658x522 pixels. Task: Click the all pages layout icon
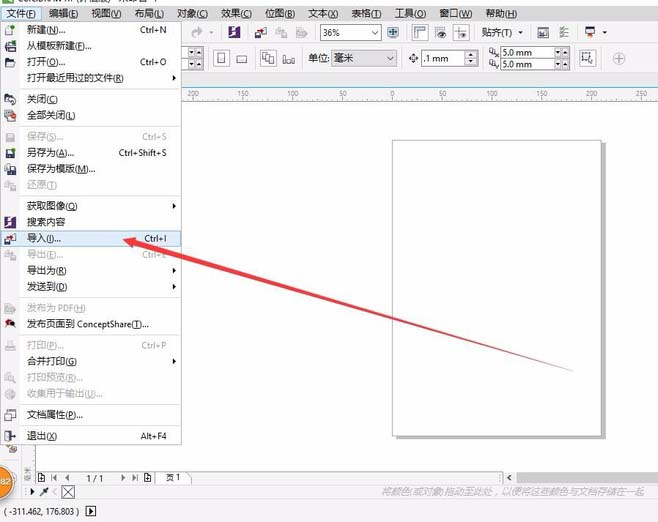[268, 58]
